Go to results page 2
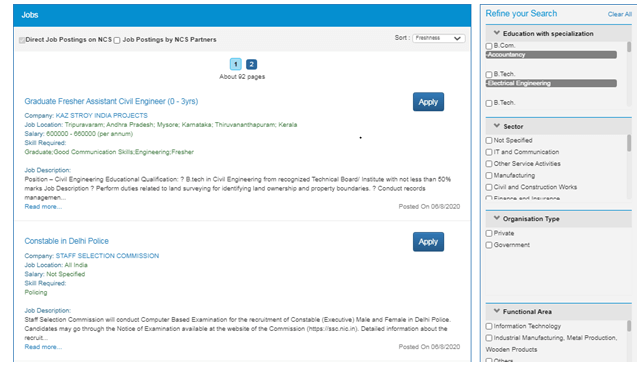Viewport: 640px width, 366px height. point(251,64)
